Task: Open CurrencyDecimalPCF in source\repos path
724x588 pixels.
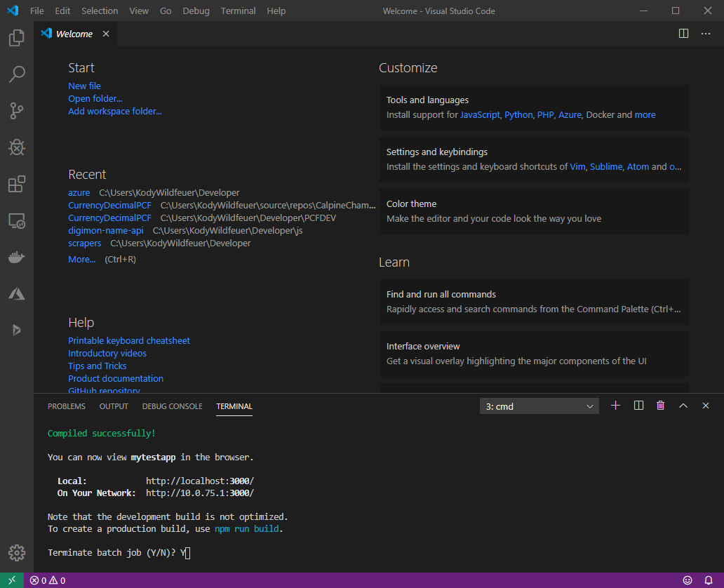Action: point(109,205)
